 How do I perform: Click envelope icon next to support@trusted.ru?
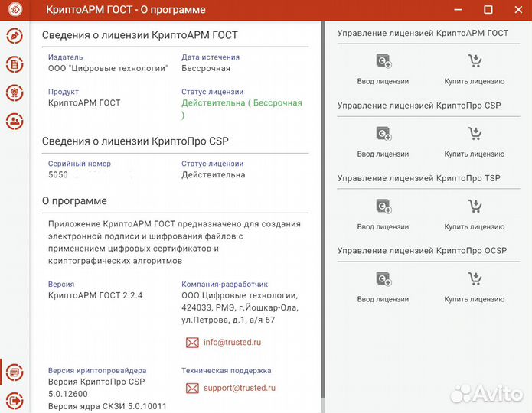pyautogui.click(x=192, y=388)
